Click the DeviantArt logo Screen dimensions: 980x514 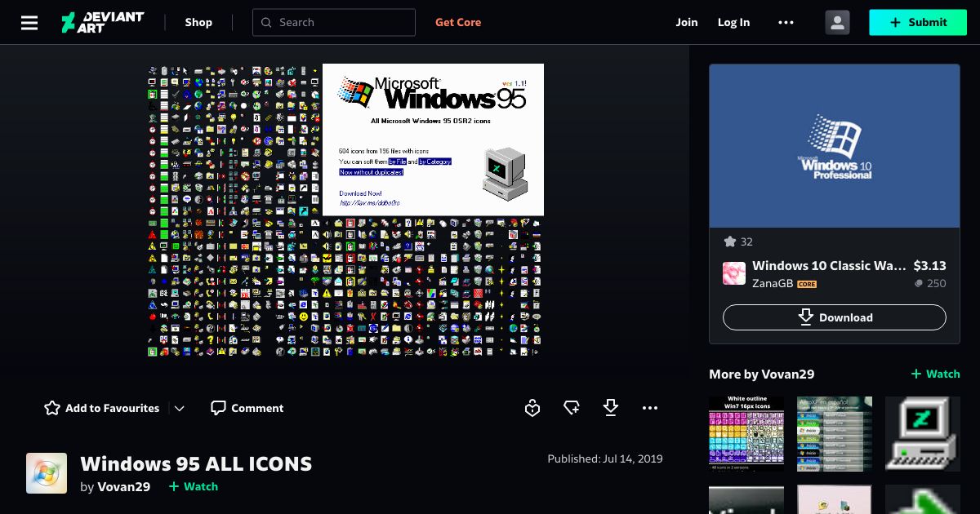point(102,22)
